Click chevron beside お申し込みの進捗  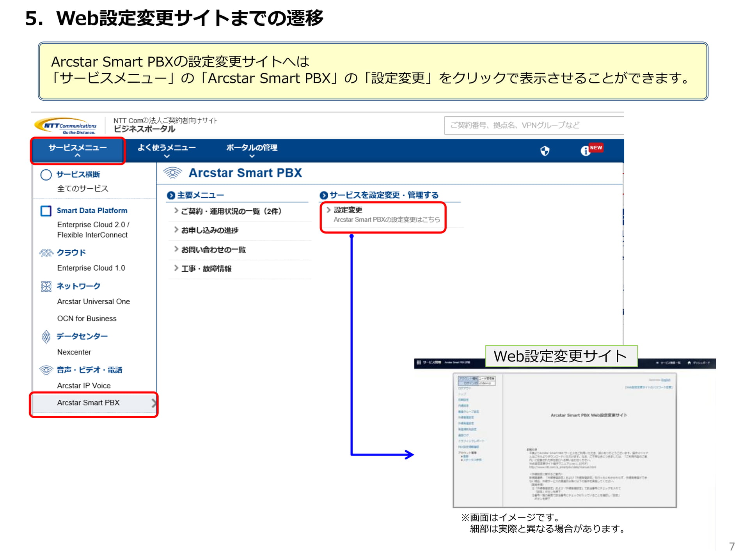click(x=176, y=230)
